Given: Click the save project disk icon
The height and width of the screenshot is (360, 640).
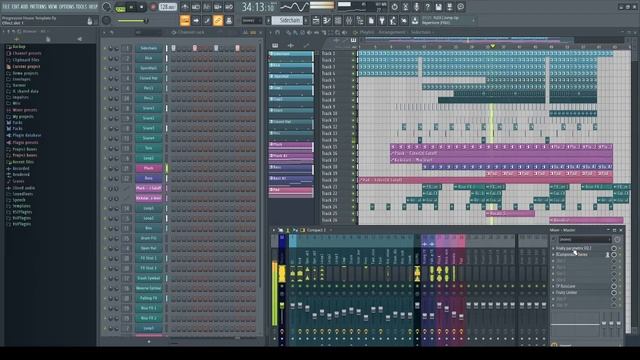Looking at the screenshot, I should 438,7.
